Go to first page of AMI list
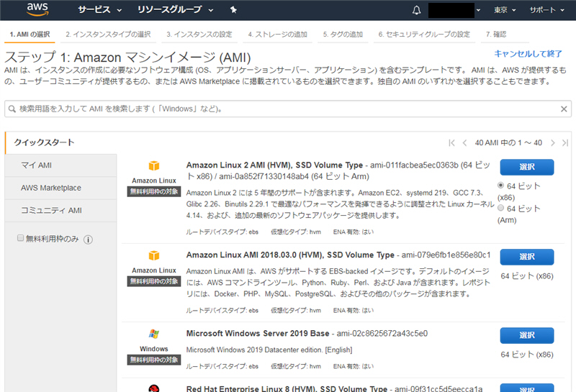This screenshot has height=392, width=576. click(451, 143)
